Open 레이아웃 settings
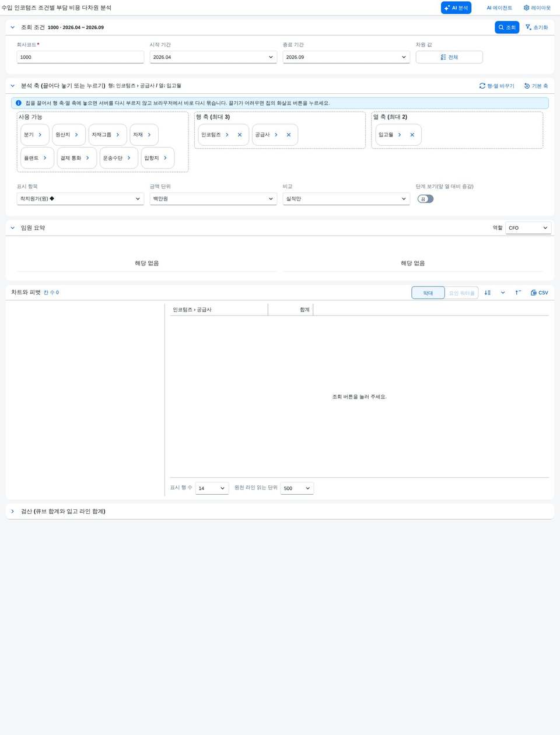 pyautogui.click(x=537, y=8)
